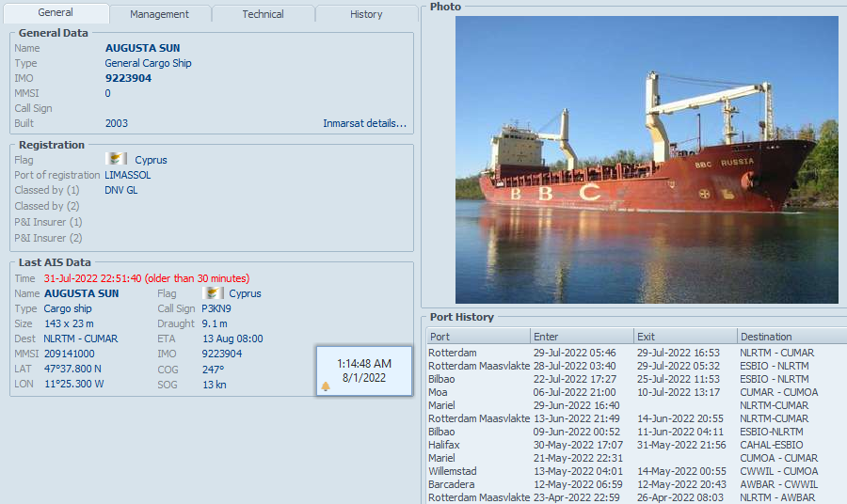Screen dimensions: 847x504
Task: Click the DNV GL classification value
Action: pos(121,191)
